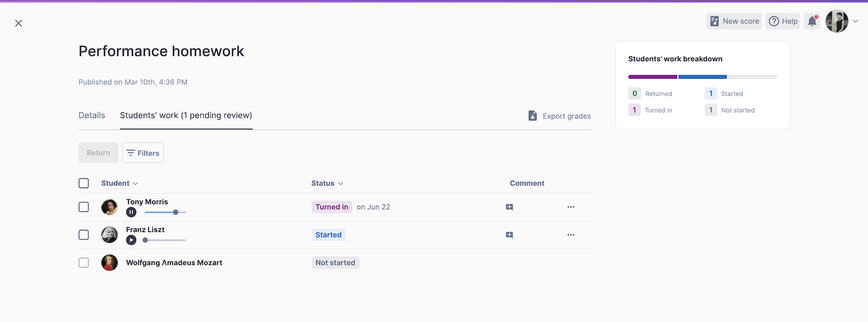Click the Export grades icon

click(533, 116)
